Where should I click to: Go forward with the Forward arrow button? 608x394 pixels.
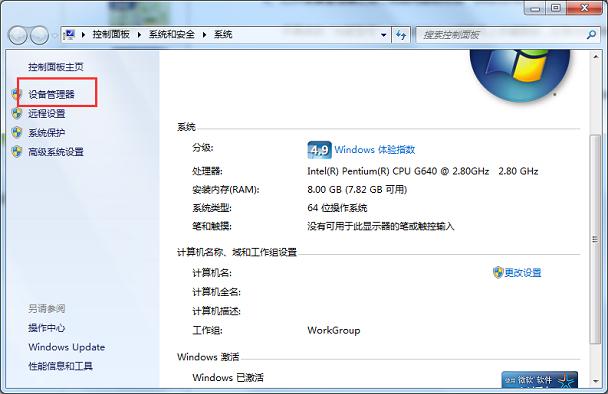point(40,35)
